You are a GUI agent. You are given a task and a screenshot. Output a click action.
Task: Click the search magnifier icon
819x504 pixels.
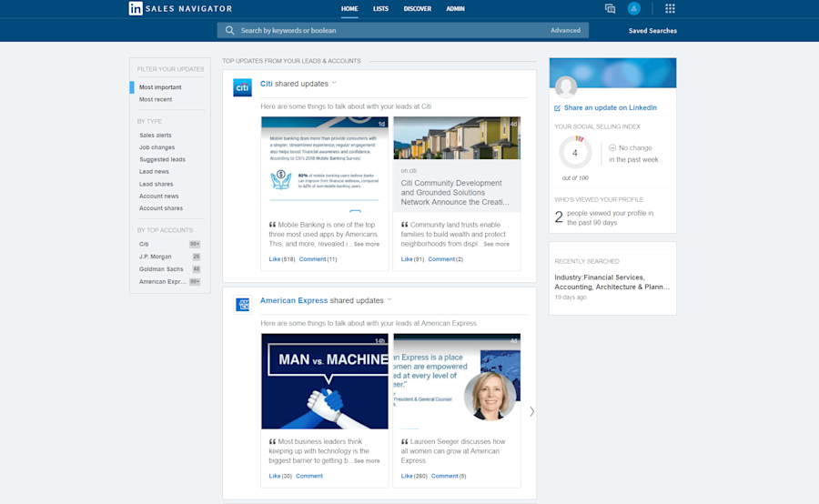[x=229, y=30]
